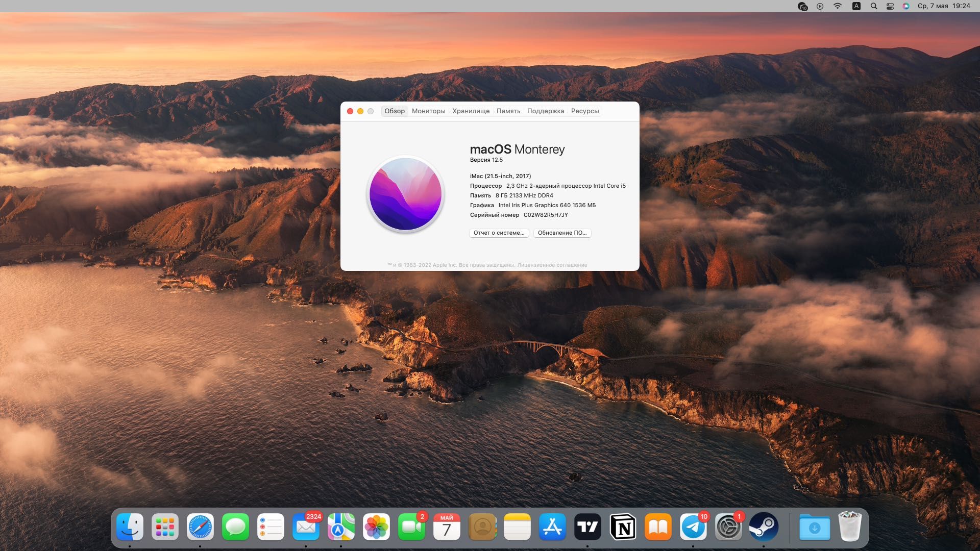Click the Отчет о системе... button
The width and height of the screenshot is (980, 551).
(x=499, y=233)
